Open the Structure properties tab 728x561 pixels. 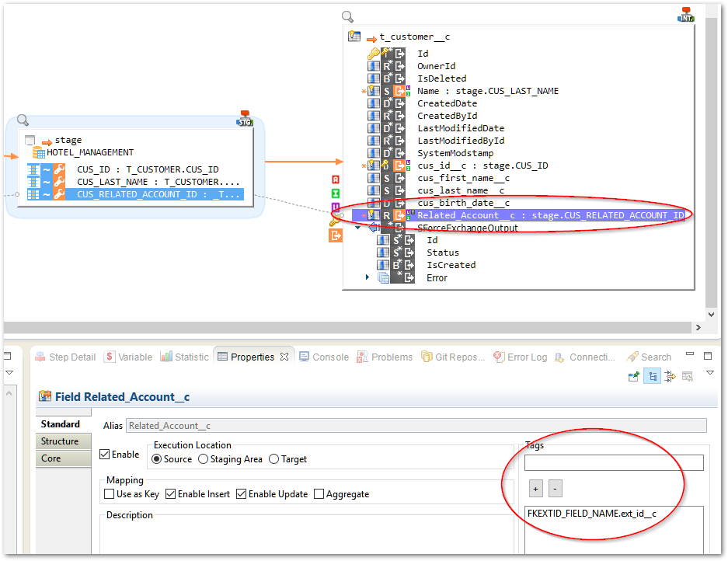point(60,441)
